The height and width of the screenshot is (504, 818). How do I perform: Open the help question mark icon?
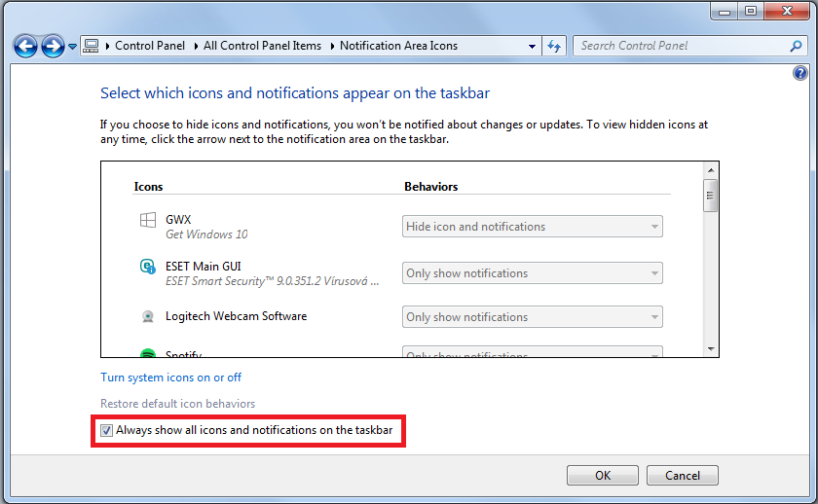tap(799, 73)
